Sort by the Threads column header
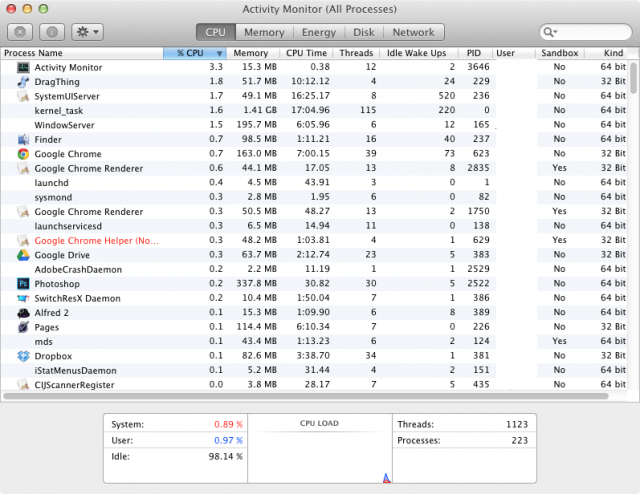The width and height of the screenshot is (640, 494). click(356, 53)
